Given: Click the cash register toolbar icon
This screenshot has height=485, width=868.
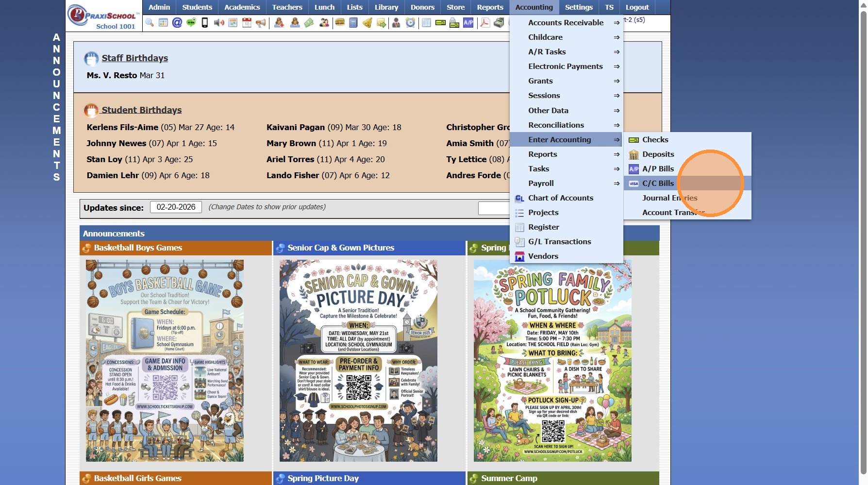Looking at the screenshot, I should (499, 22).
